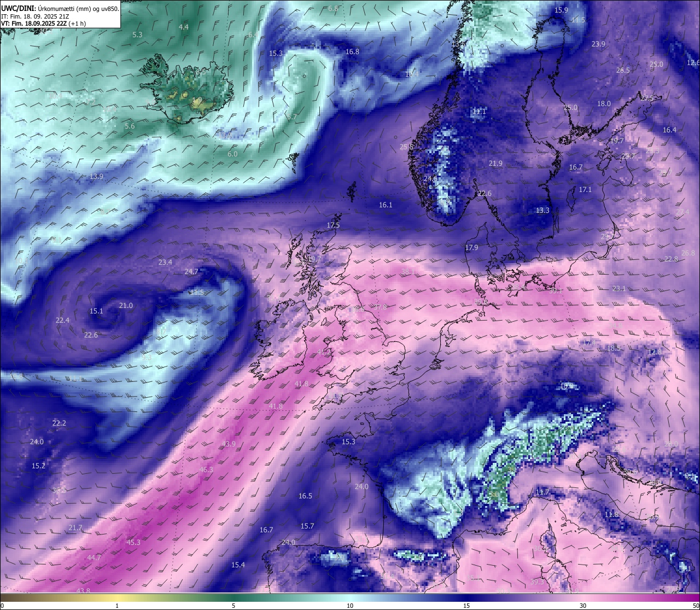700x610 pixels.
Task: Click the value 17.1 in the Baltic
Action: (x=585, y=189)
